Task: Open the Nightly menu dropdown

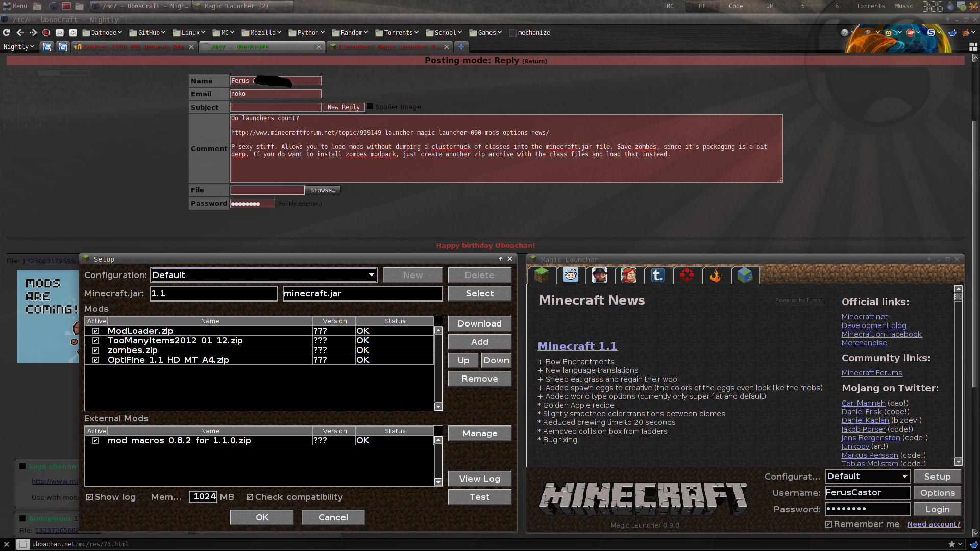Action: [19, 47]
